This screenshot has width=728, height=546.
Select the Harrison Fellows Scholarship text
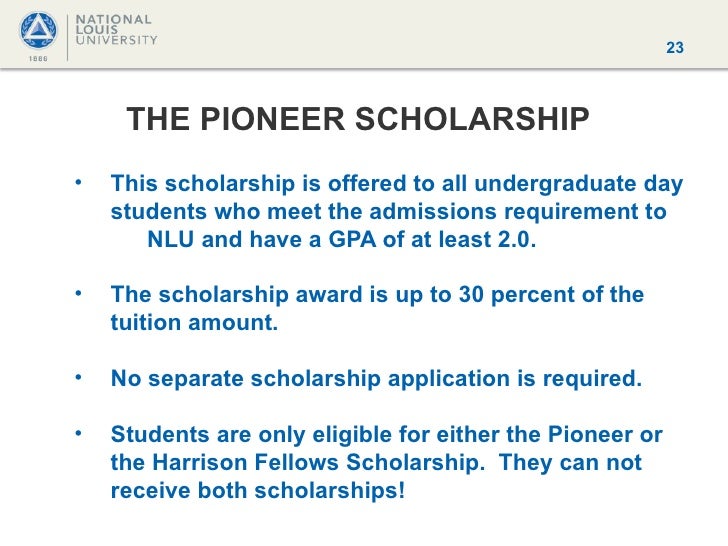[x=318, y=462]
